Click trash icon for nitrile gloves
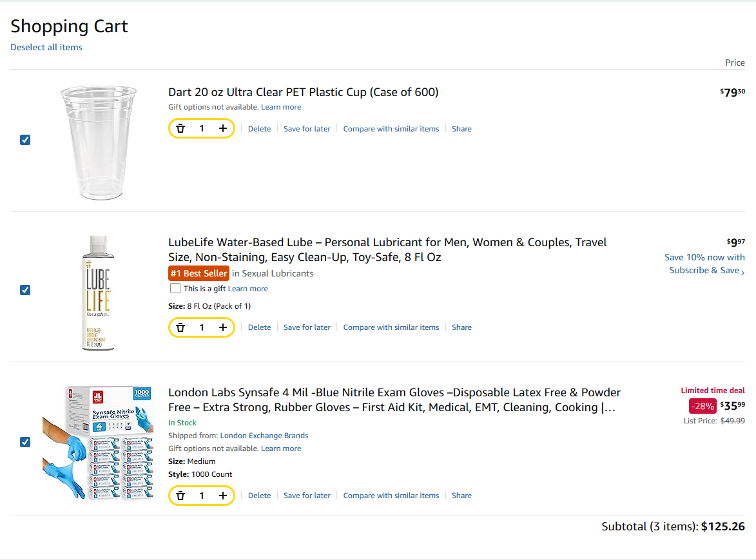Image resolution: width=756 pixels, height=560 pixels. pos(180,496)
